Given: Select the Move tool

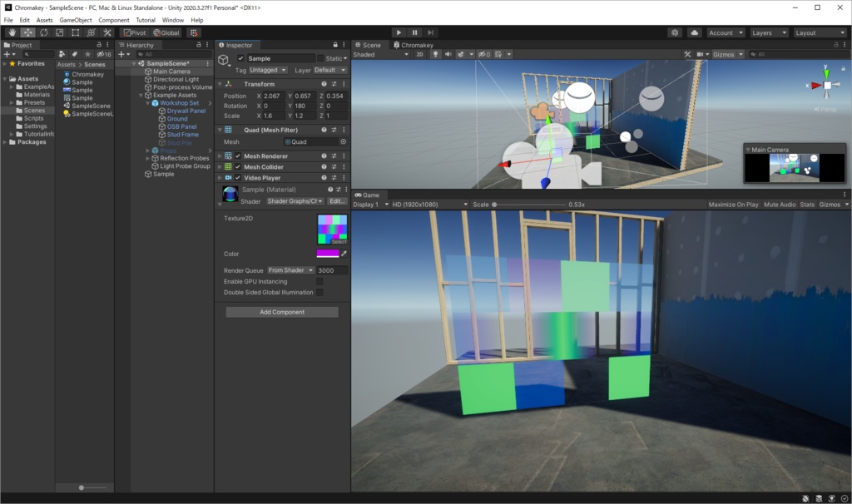Looking at the screenshot, I should point(27,33).
